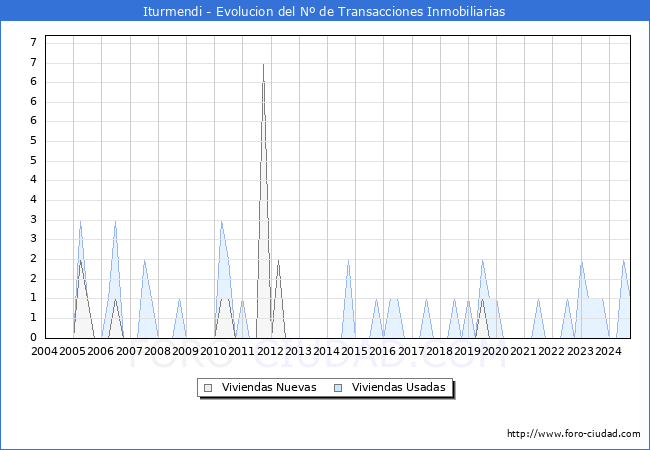The image size is (650, 450).
Task: Click the 2013 x-axis label
Action: (x=298, y=351)
